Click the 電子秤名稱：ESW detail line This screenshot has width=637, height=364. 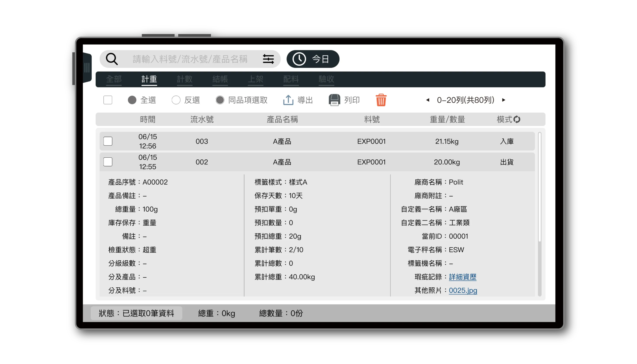[436, 250]
